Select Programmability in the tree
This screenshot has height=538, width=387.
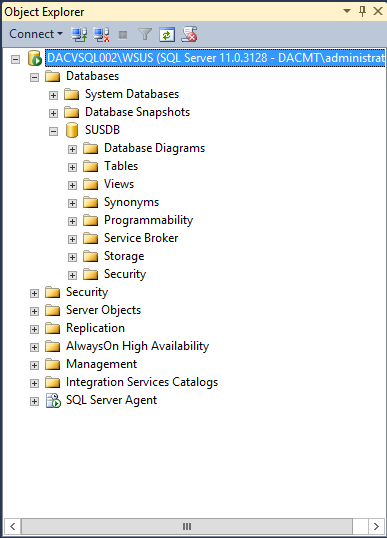(x=148, y=220)
